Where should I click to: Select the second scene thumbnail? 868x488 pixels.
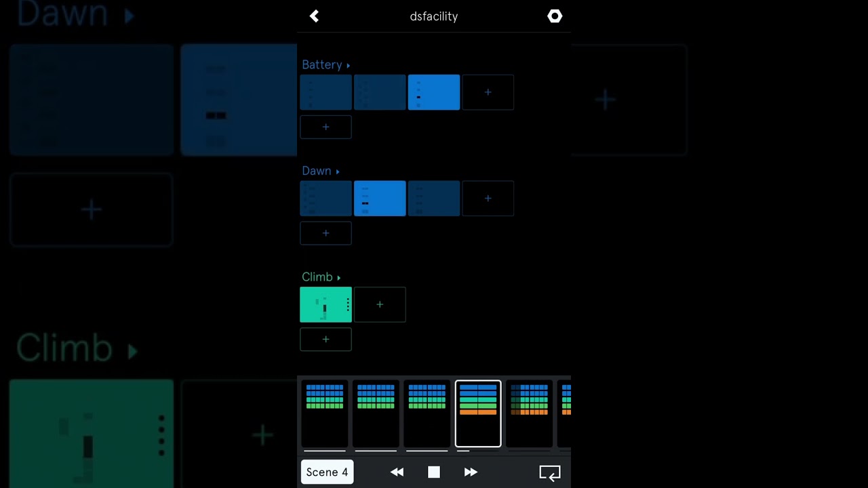[376, 413]
